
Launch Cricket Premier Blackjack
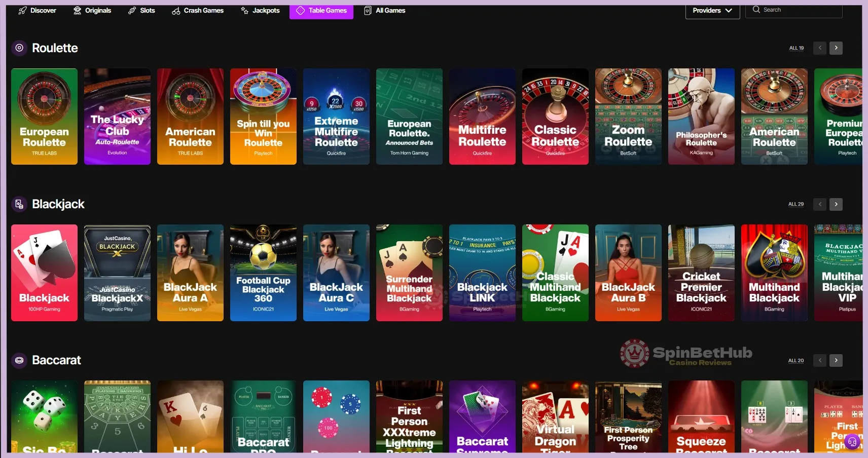pos(701,273)
